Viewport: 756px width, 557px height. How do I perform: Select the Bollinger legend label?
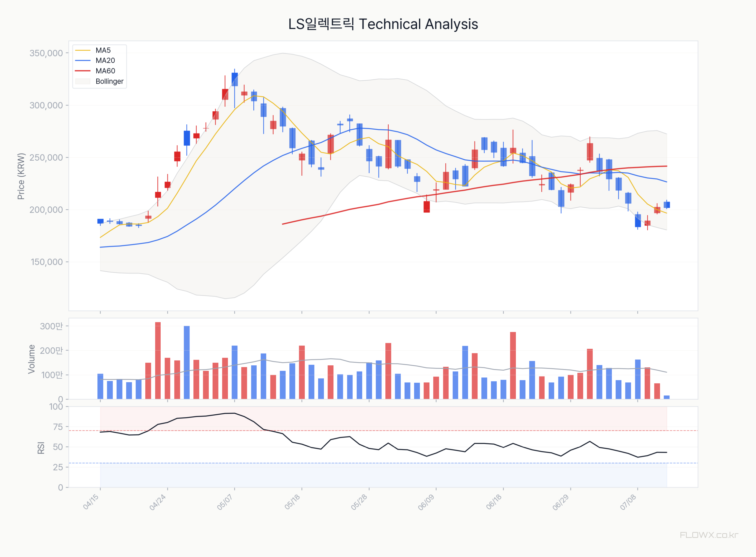[x=110, y=82]
